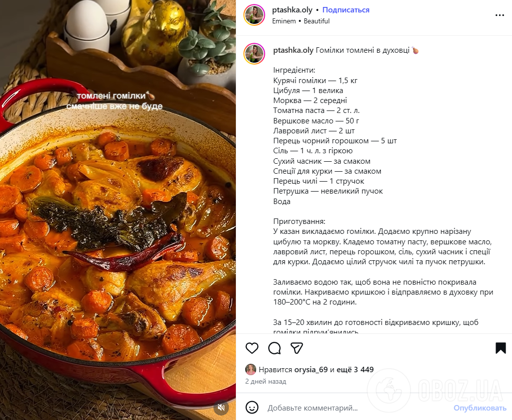The height and width of the screenshot is (420, 512).
Task: Unmute the video sound
Action: point(221,408)
